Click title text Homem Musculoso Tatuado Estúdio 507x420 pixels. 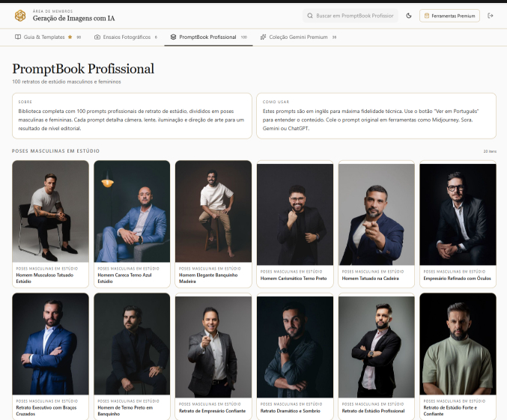tap(45, 278)
